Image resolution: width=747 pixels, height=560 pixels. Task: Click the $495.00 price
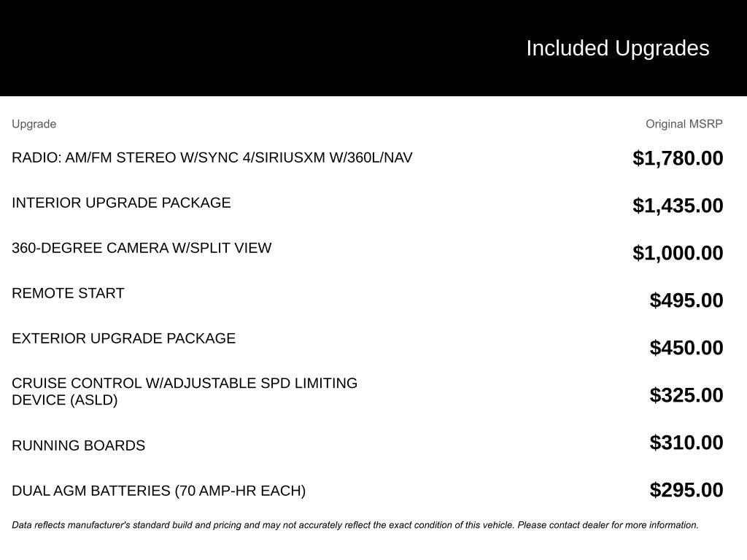click(x=686, y=300)
